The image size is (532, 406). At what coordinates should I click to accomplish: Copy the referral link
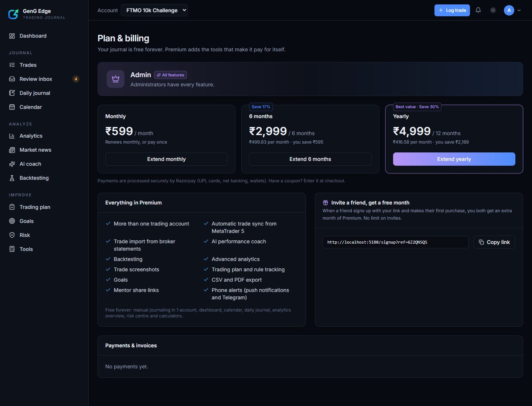point(494,242)
